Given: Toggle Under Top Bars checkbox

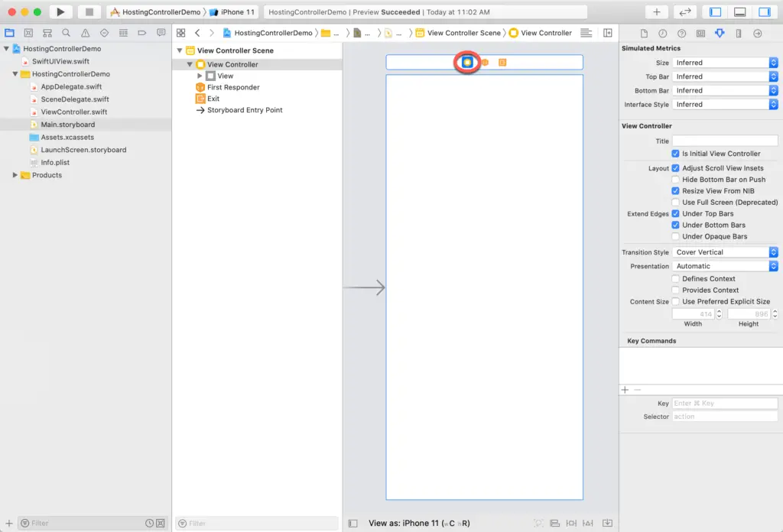Looking at the screenshot, I should tap(675, 213).
